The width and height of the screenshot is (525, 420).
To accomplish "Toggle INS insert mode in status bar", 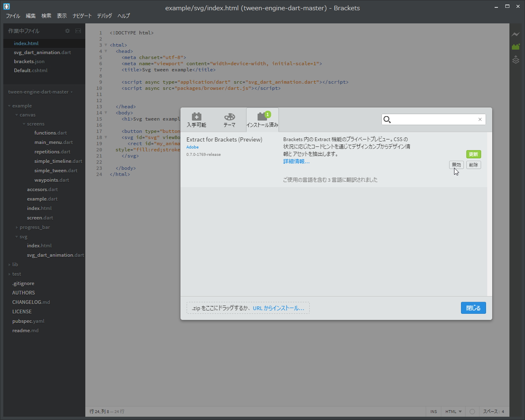I will tap(434, 411).
